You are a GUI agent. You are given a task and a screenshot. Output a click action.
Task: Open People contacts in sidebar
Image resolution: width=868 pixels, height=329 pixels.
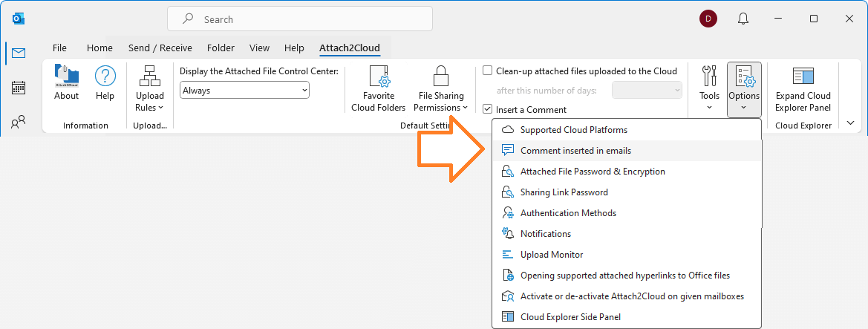click(19, 121)
